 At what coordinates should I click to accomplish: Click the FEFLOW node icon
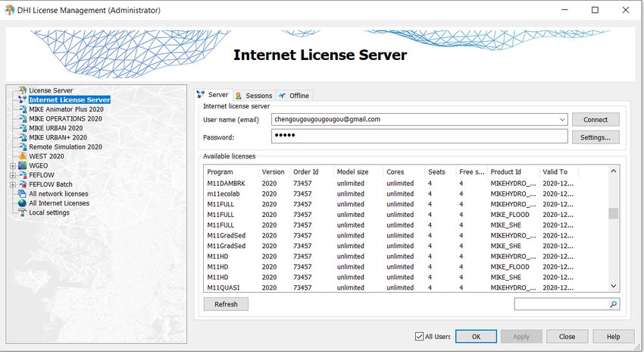(x=23, y=174)
